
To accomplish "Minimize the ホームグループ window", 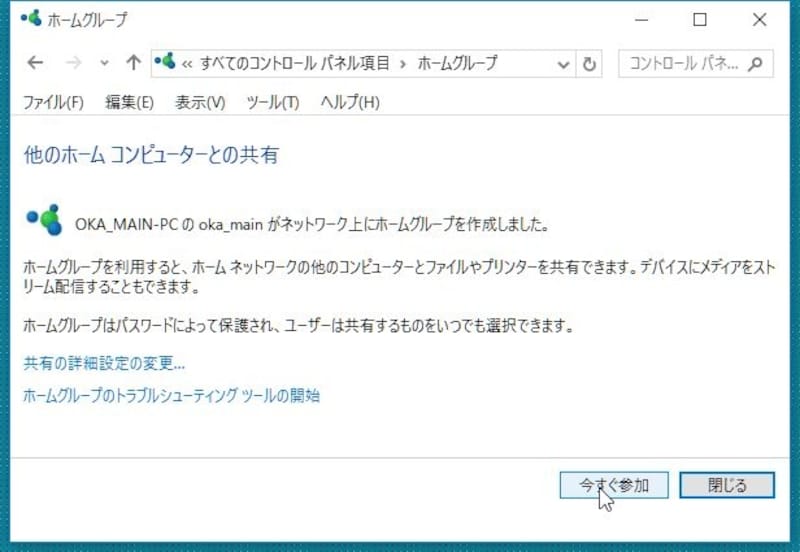I will (641, 20).
